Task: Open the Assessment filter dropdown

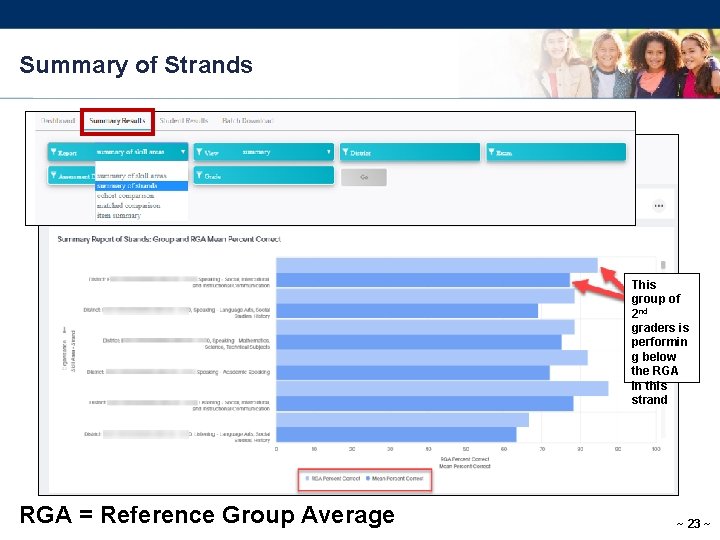Action: (x=72, y=175)
